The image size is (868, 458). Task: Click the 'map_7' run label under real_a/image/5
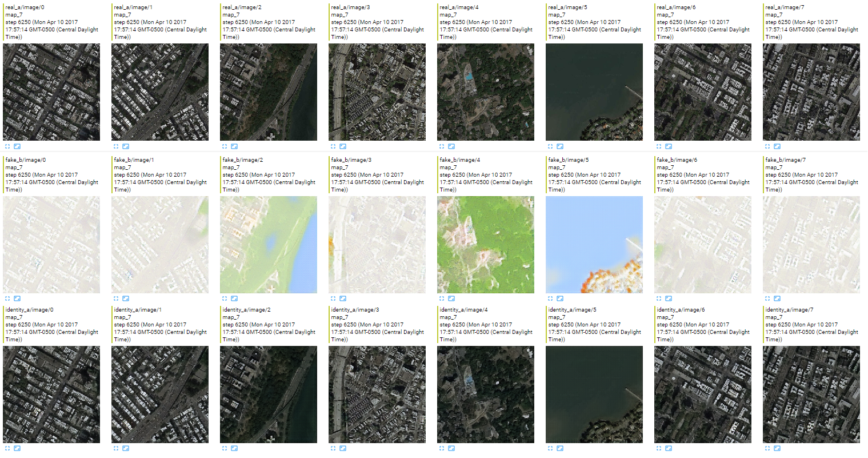point(557,15)
